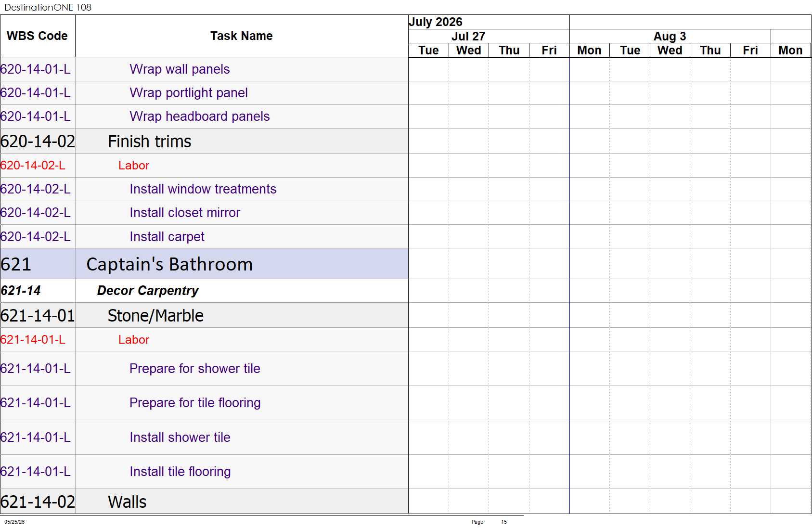Viewport: 812px width, 528px height.
Task: Click Fri header under Aug 3 week
Action: point(750,51)
